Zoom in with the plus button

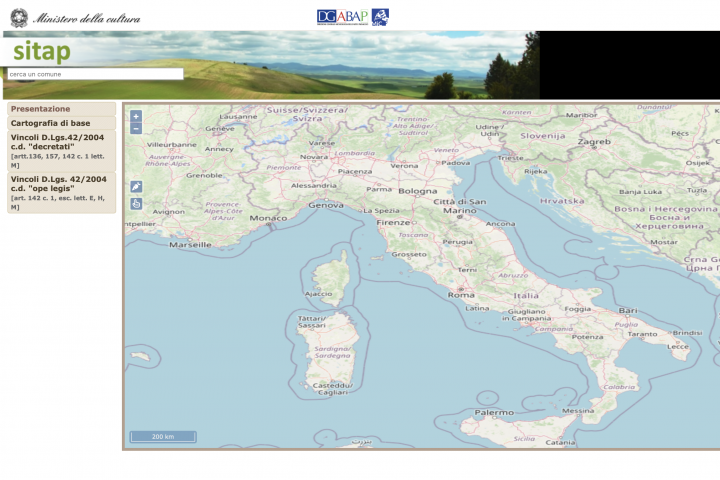pos(136,116)
